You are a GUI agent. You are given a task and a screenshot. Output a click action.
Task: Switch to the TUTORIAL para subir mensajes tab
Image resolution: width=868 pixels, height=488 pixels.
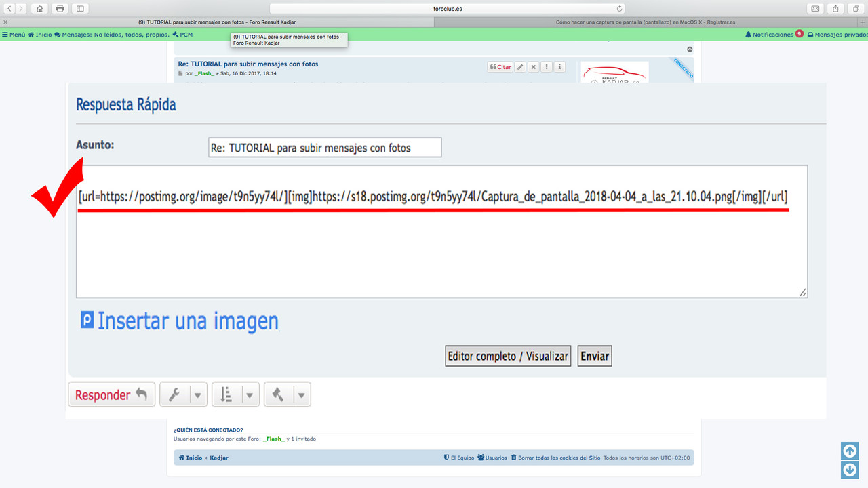pyautogui.click(x=217, y=22)
